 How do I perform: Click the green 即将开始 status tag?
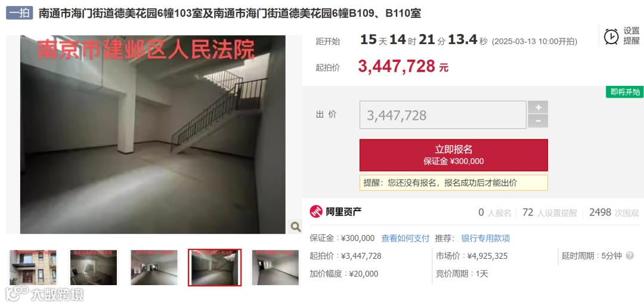625,92
